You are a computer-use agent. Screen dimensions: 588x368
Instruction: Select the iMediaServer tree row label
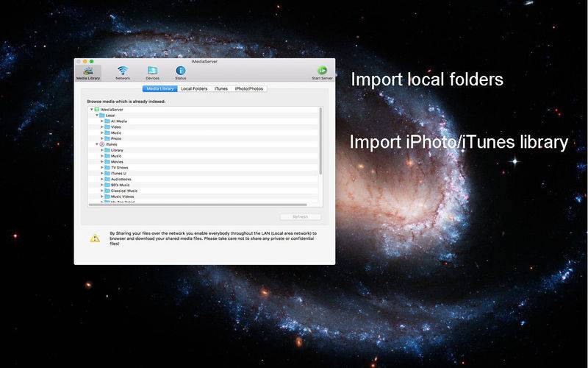112,110
